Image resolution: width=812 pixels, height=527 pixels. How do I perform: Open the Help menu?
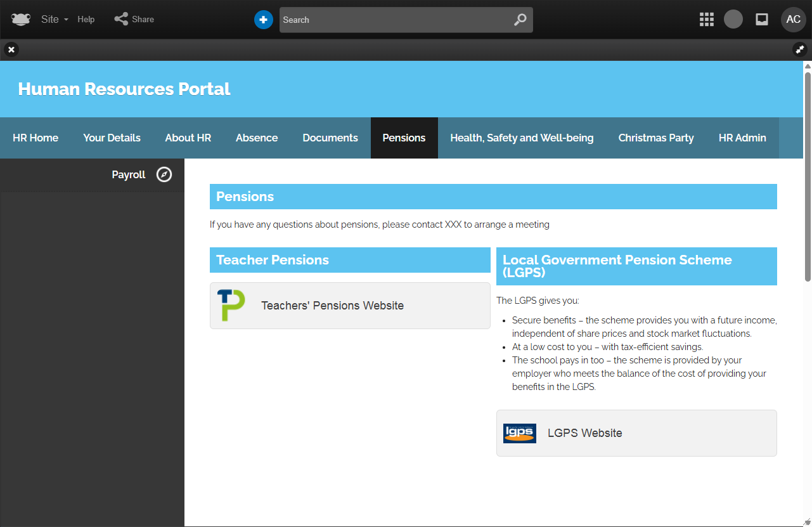86,20
